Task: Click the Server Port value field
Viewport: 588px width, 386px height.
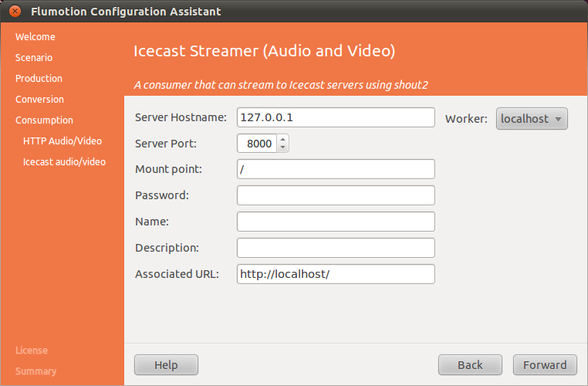Action: point(257,144)
